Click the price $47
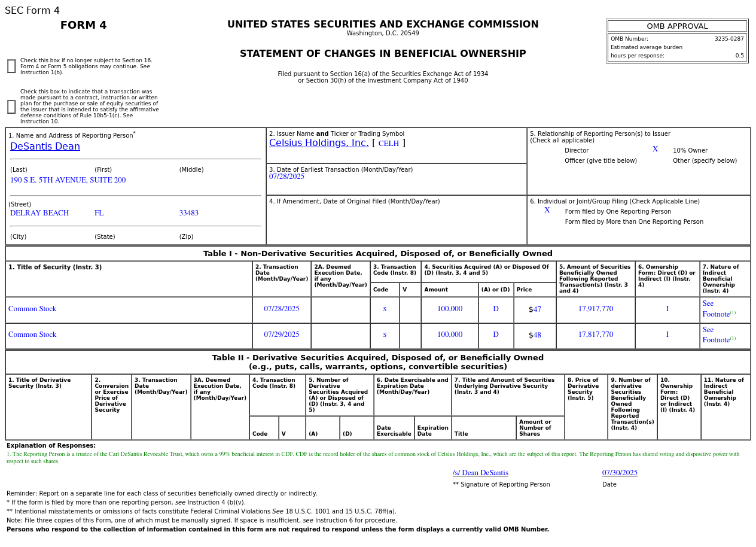 coord(535,309)
